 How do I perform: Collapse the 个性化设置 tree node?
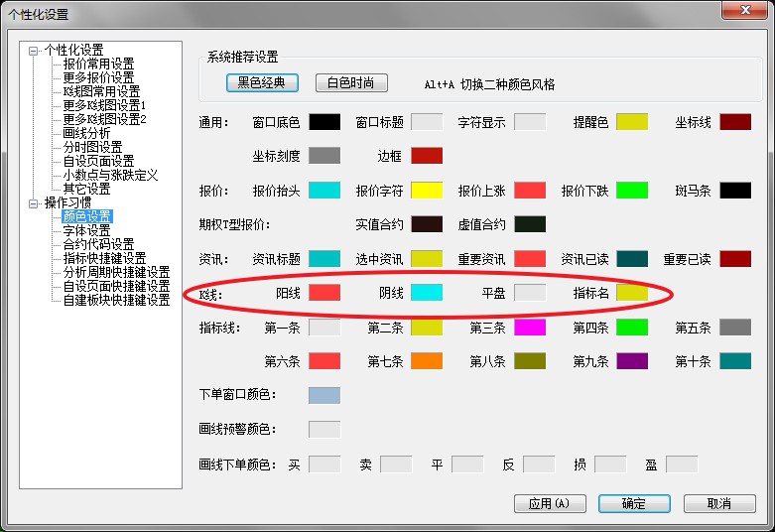[34, 51]
